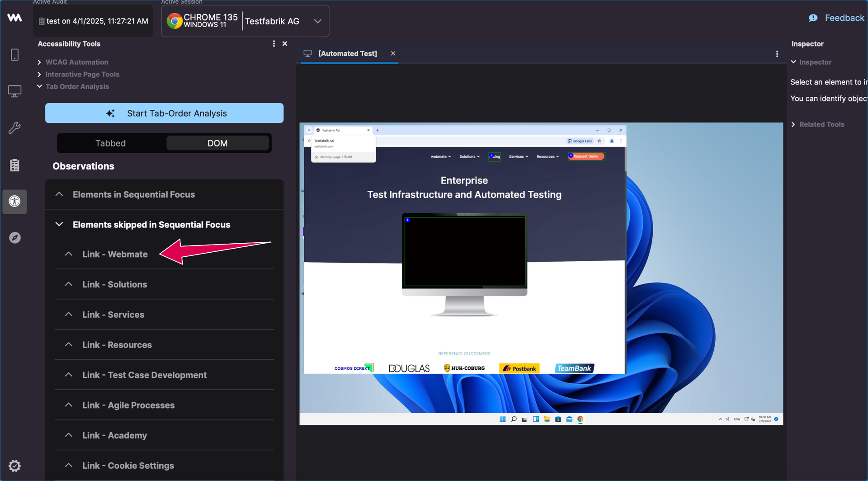Open the mobile device sidebar icon
This screenshot has width=868, height=481.
point(14,55)
